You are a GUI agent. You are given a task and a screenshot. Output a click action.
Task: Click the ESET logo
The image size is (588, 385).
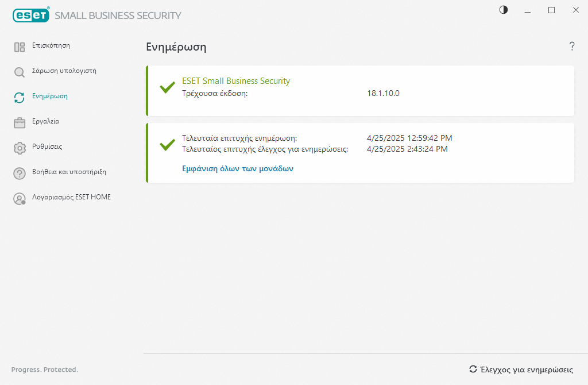pyautogui.click(x=30, y=16)
